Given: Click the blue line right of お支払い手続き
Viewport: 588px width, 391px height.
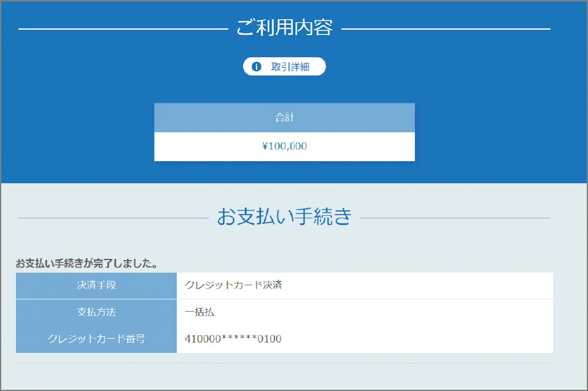Looking at the screenshot, I should click(x=456, y=218).
